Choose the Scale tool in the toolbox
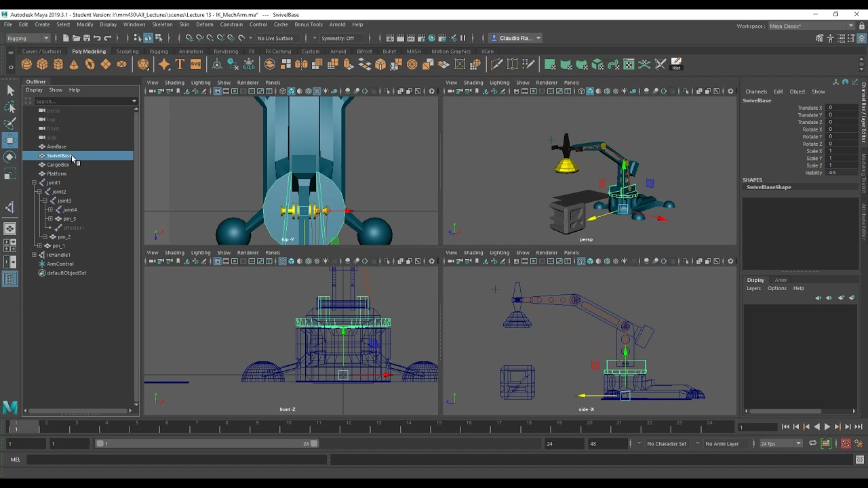The image size is (868, 488). (10, 175)
